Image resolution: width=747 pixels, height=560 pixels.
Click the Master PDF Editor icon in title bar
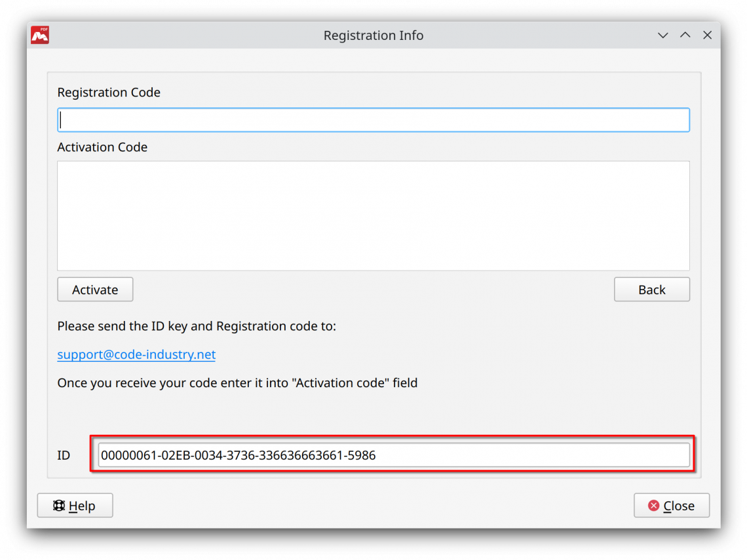tap(39, 35)
